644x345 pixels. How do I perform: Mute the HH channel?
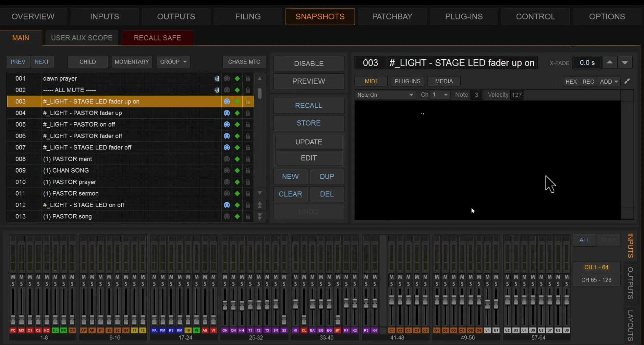(242, 277)
